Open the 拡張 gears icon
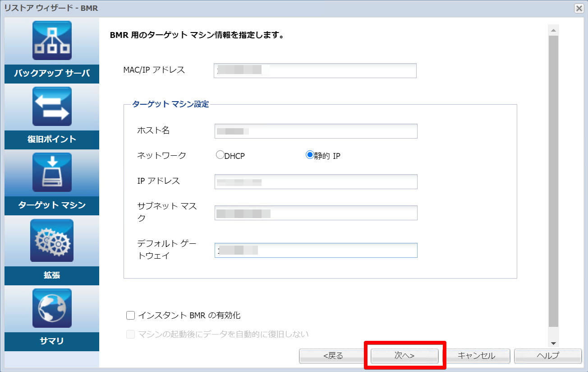 click(x=52, y=241)
